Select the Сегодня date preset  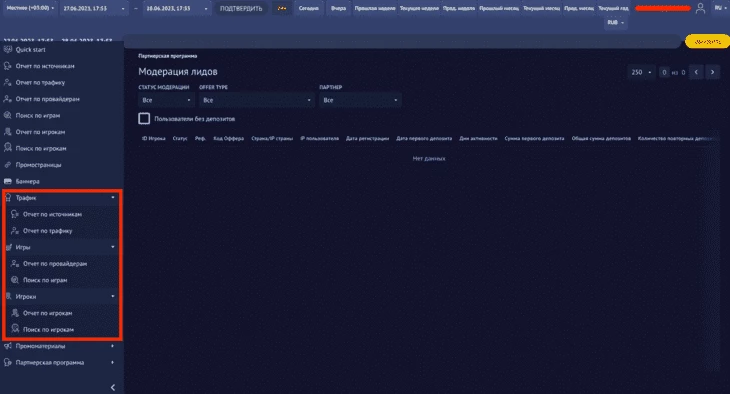point(308,8)
